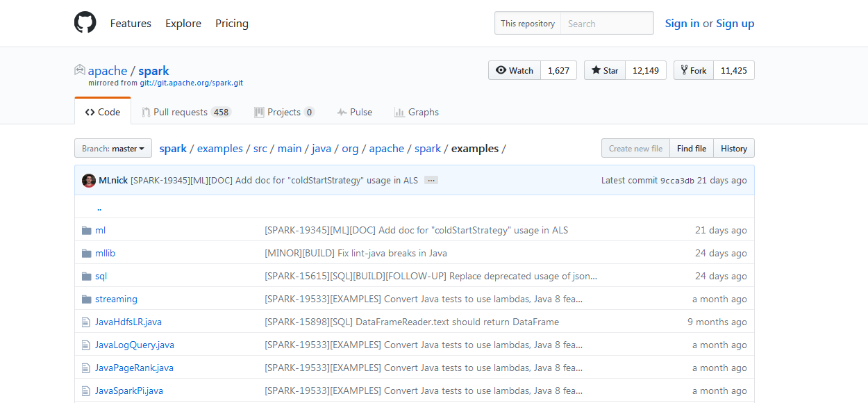Open the git.apache.org mirror link
868x403 pixels.
coord(192,83)
